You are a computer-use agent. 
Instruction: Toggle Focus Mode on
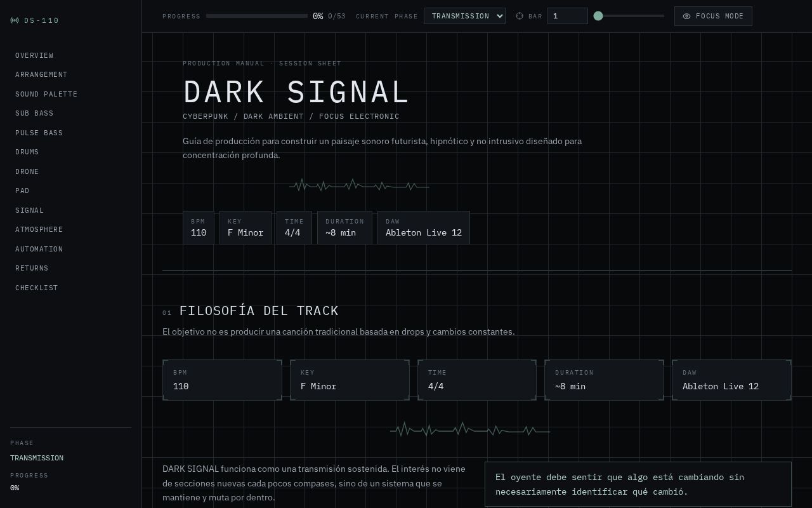[x=713, y=16]
